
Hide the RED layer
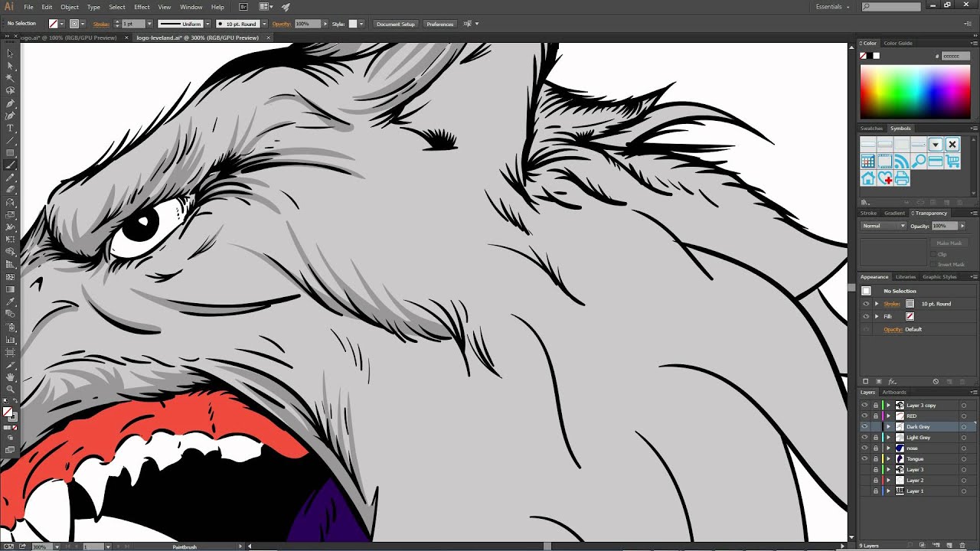pyautogui.click(x=865, y=416)
